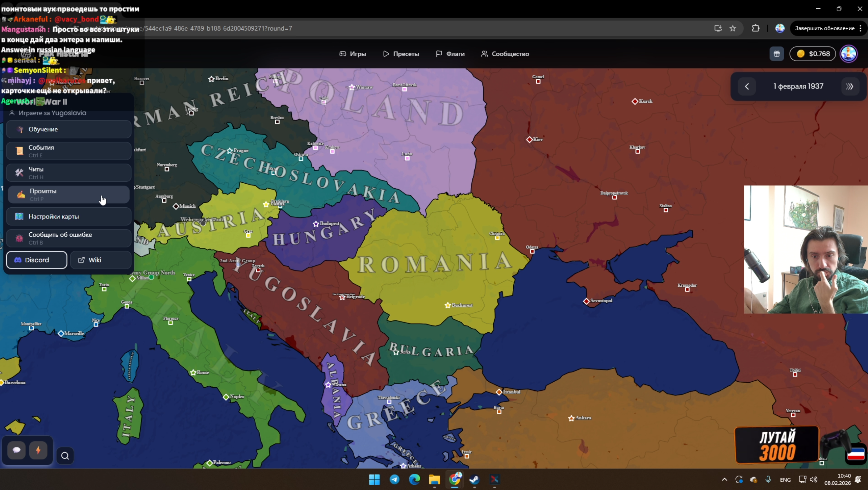
Task: Click the $0.768 coin balance
Action: pos(812,54)
